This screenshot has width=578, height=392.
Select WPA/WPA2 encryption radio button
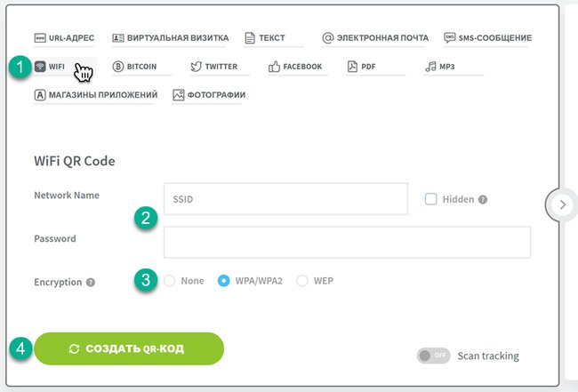[224, 281]
